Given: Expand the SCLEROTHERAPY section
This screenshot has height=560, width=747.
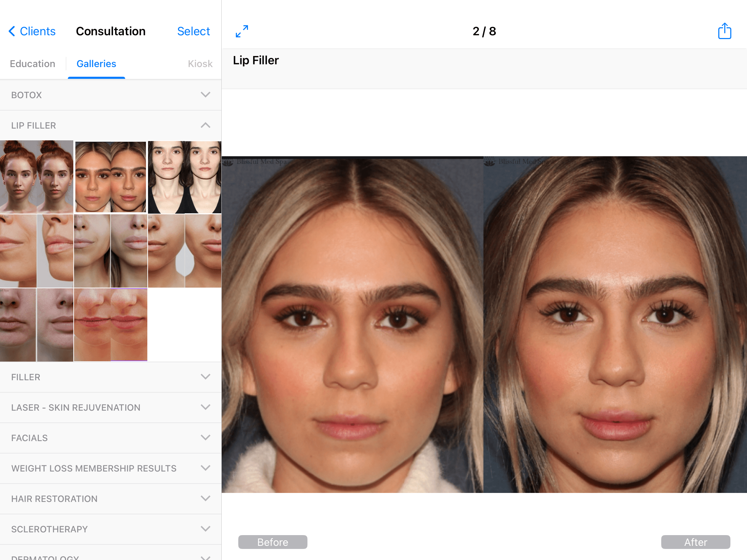Looking at the screenshot, I should (205, 529).
